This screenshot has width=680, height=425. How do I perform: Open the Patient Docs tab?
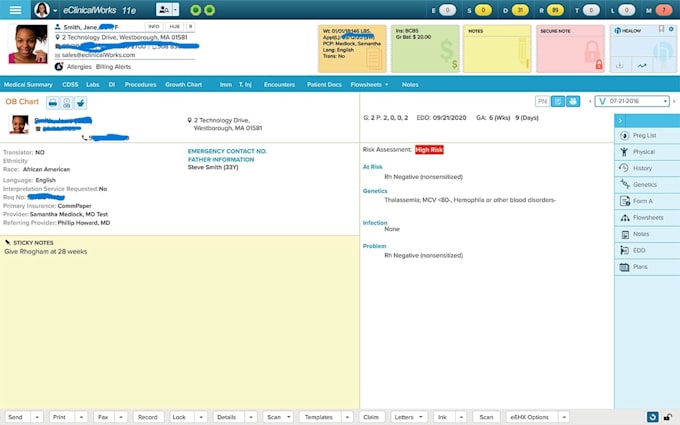point(324,85)
